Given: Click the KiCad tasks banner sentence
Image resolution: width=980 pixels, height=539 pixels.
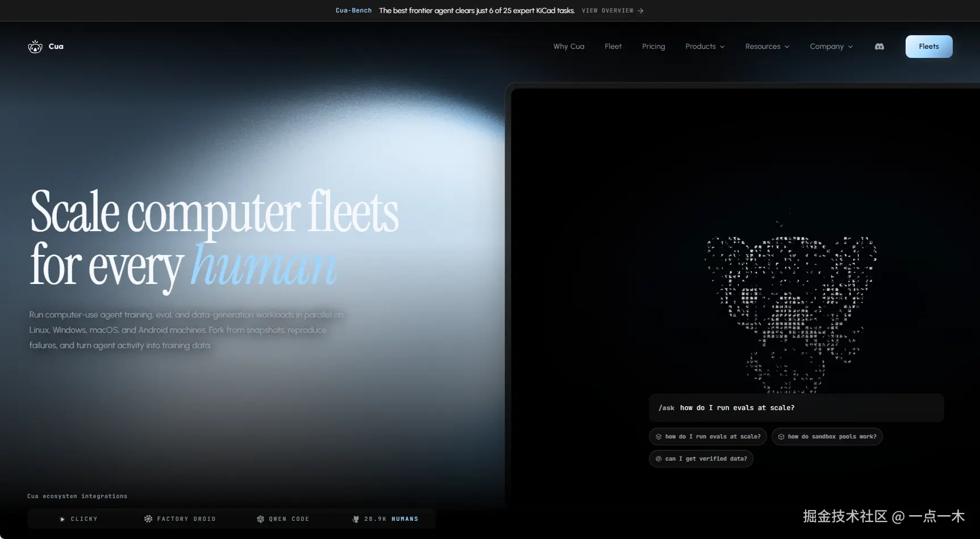Looking at the screenshot, I should click(477, 11).
